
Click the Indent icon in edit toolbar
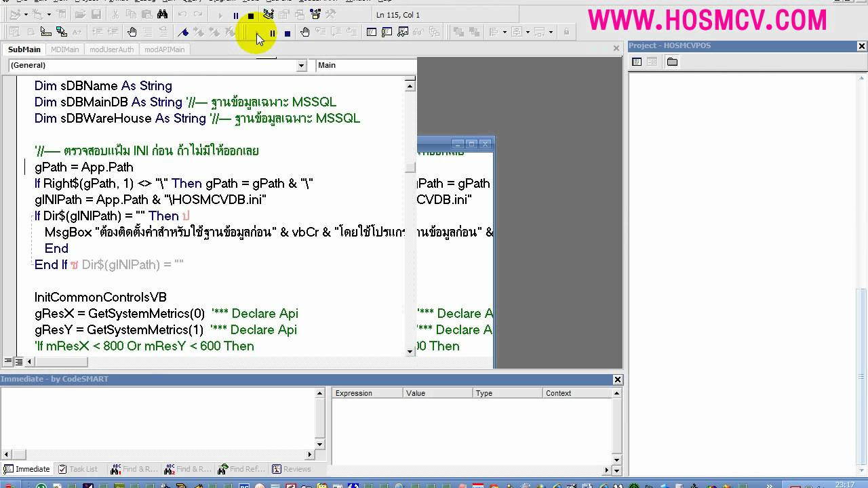click(97, 32)
